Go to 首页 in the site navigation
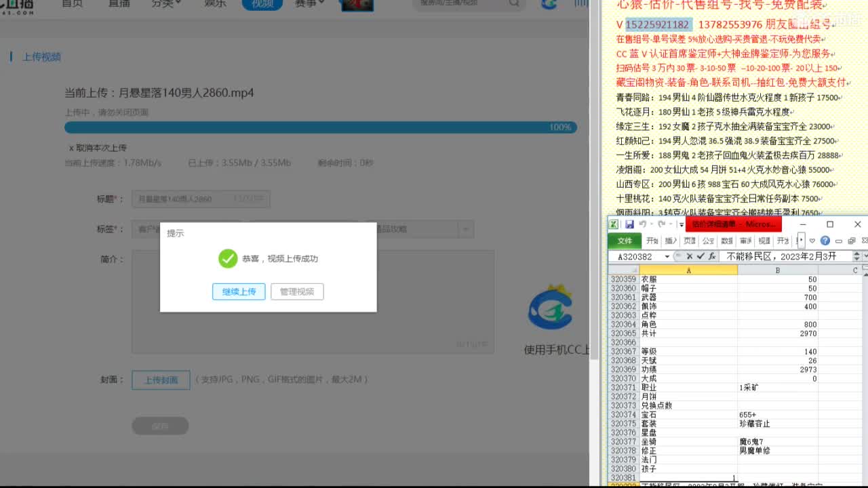The image size is (868, 488). tap(72, 3)
